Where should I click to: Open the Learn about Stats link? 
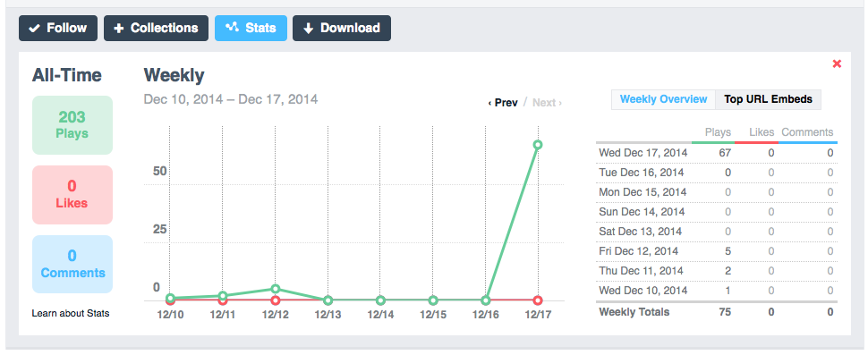[71, 314]
